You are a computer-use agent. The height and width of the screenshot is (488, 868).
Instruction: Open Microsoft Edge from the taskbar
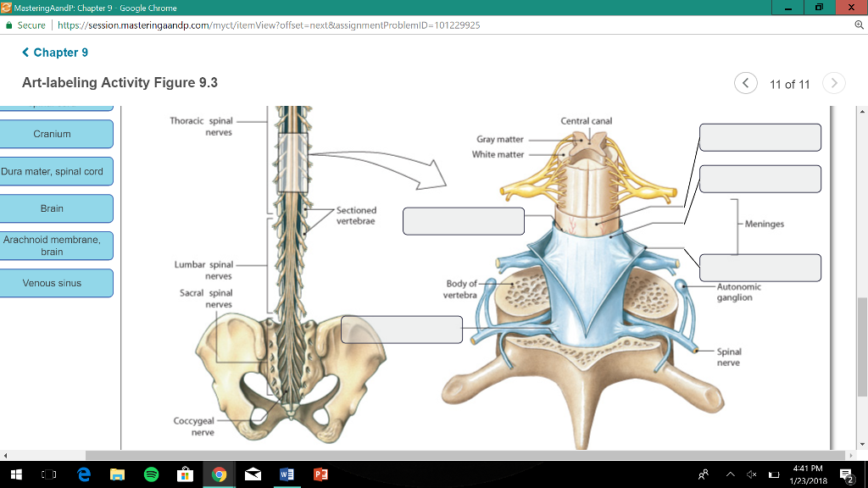coord(84,474)
